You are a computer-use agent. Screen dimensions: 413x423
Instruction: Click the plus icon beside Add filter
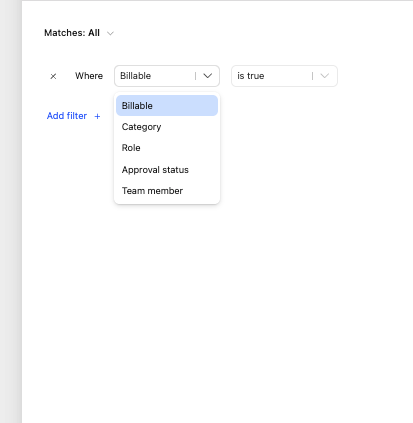[97, 116]
